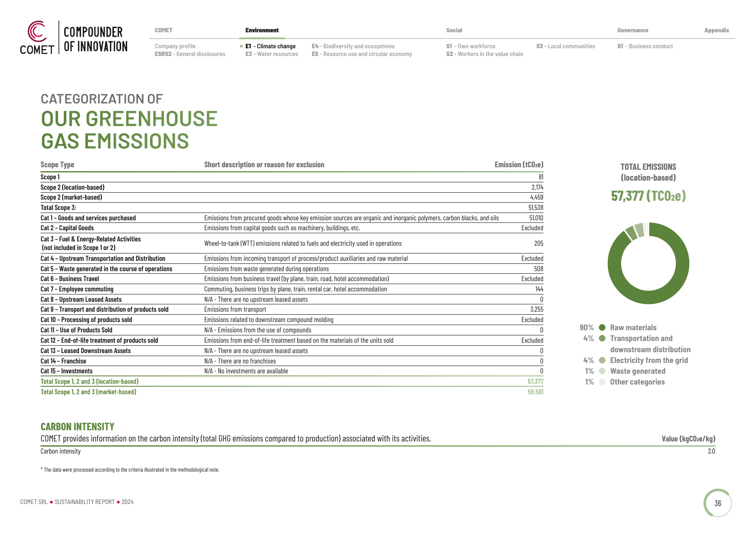Click the 57,377 (TCO2e) total emissions figure

click(648, 196)
